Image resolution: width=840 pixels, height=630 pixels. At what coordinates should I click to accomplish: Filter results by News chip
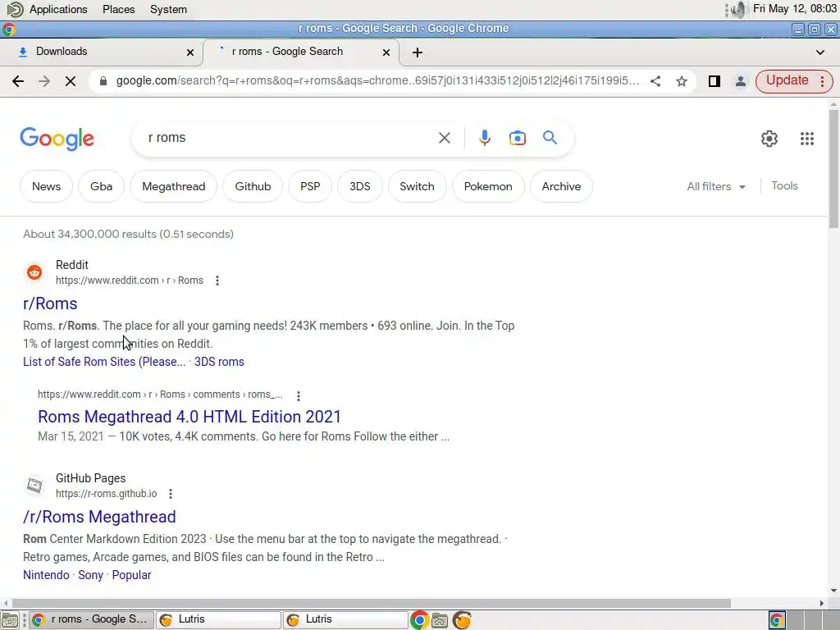[46, 186]
